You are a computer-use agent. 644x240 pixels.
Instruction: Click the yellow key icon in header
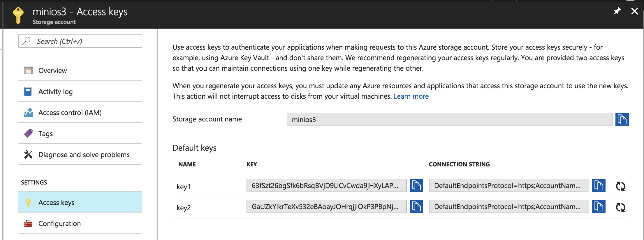(18, 15)
